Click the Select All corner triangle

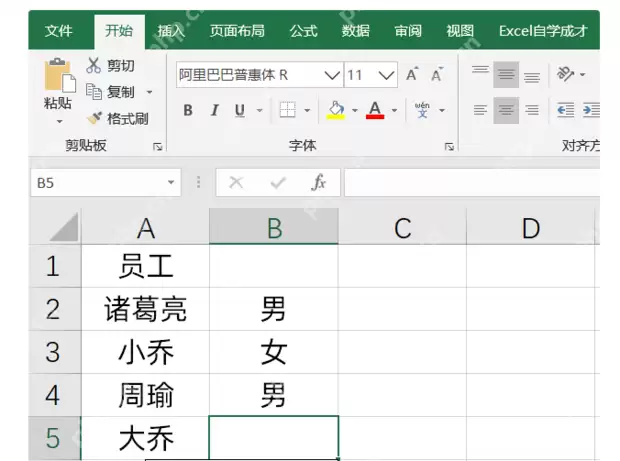click(64, 227)
